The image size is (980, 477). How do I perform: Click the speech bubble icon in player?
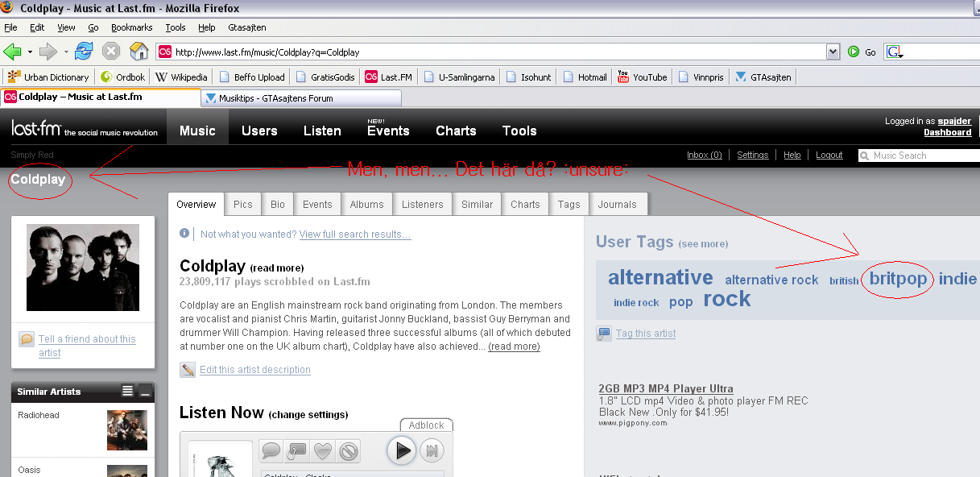pos(271,451)
